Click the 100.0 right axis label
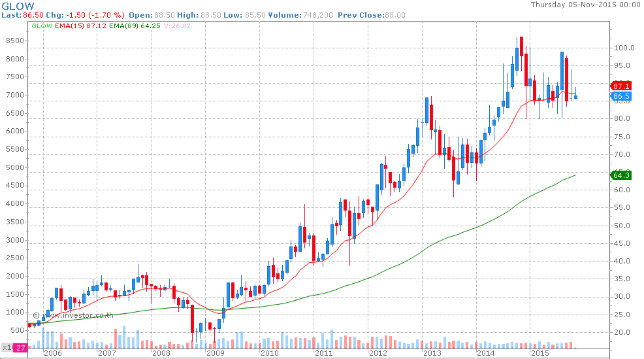Screen dimensions: 644x359 pos(624,48)
